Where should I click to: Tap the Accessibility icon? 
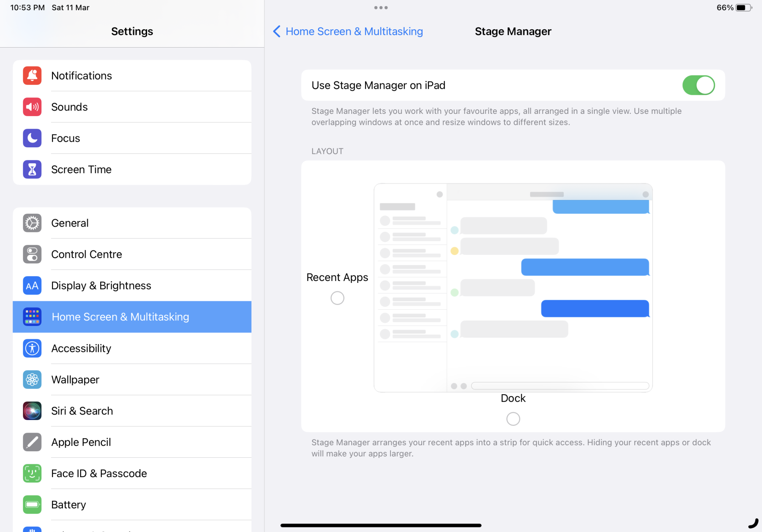point(32,348)
